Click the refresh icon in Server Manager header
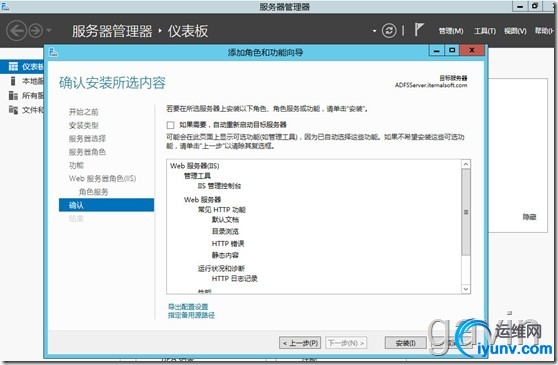This screenshot has width=558, height=365. 389,31
